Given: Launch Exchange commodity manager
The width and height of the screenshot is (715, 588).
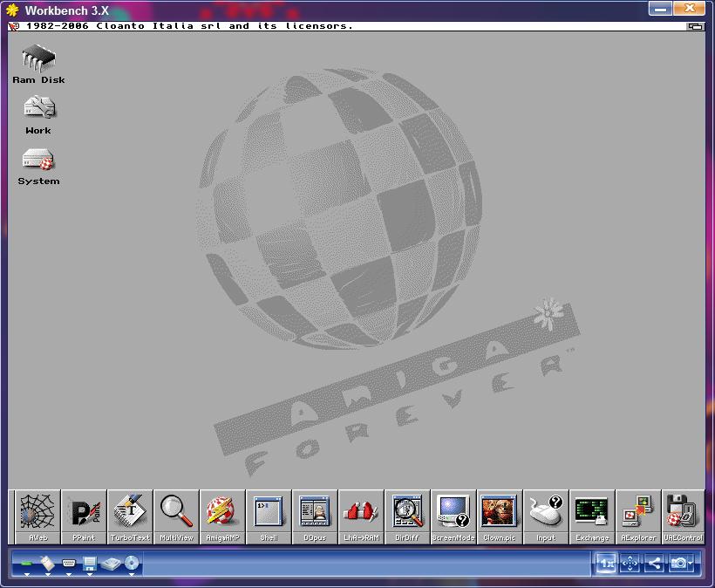Looking at the screenshot, I should (x=592, y=516).
